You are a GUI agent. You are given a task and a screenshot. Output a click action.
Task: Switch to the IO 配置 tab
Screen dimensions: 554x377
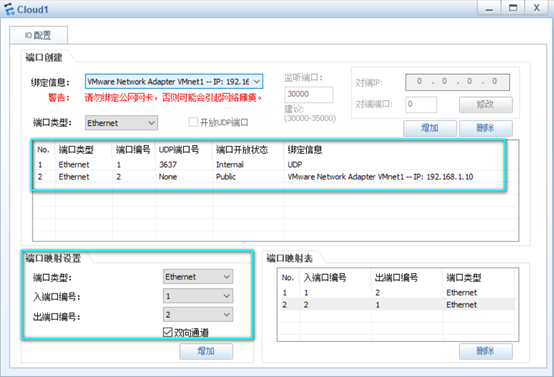(38, 35)
